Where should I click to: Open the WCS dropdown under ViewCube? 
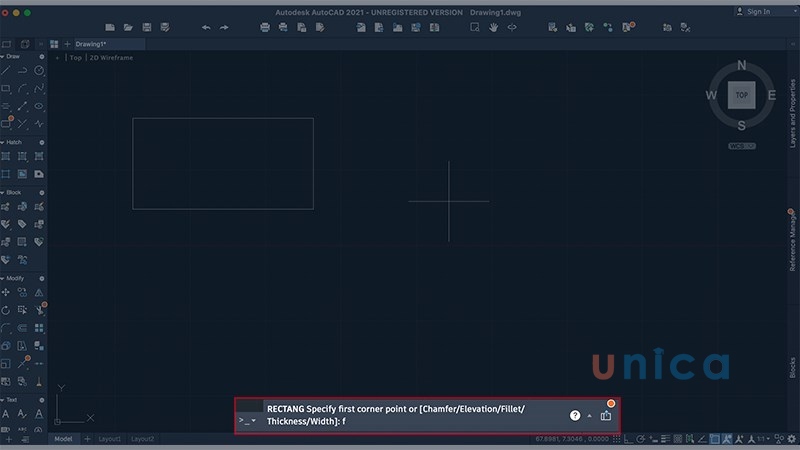click(x=742, y=146)
